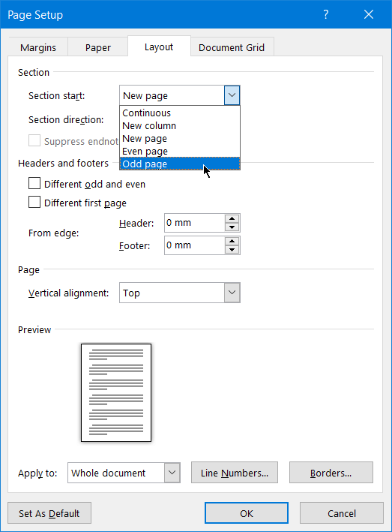The width and height of the screenshot is (392, 532).
Task: Toggle the Suppress endnotes checkbox
Action: pos(34,140)
